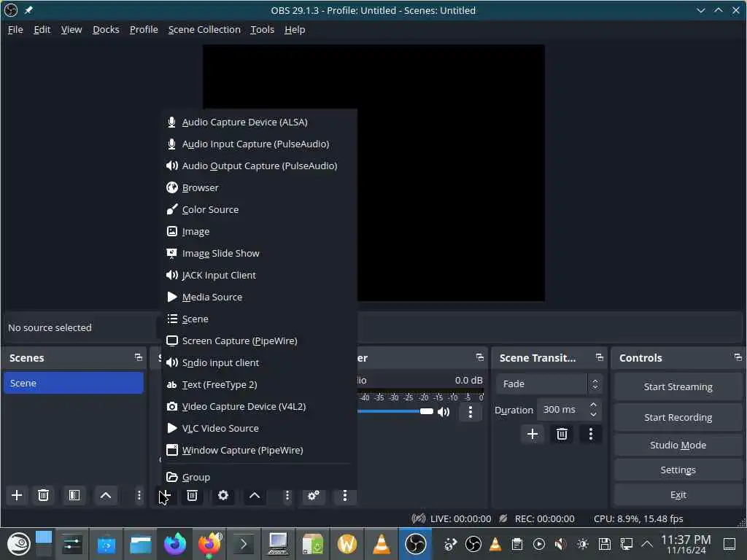
Task: Add Media Source
Action: [x=259, y=297]
